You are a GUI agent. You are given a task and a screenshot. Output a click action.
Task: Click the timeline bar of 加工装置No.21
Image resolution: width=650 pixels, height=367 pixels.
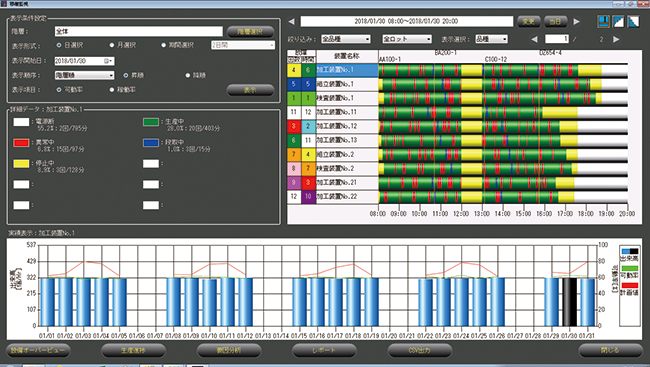[503, 182]
